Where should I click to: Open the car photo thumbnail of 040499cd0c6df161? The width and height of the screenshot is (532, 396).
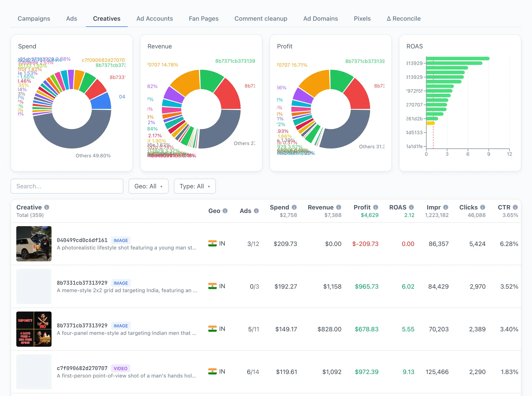[34, 244]
